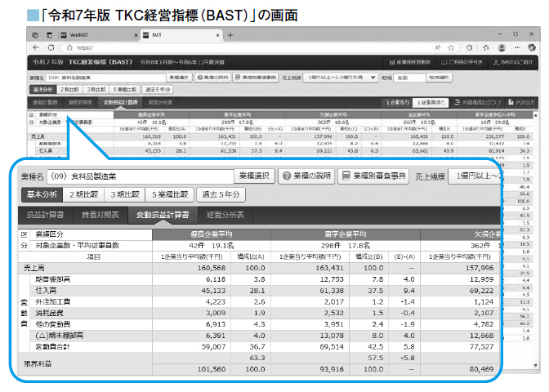Close the BAST browser tab
The width and height of the screenshot is (549, 392).
[x=217, y=35]
